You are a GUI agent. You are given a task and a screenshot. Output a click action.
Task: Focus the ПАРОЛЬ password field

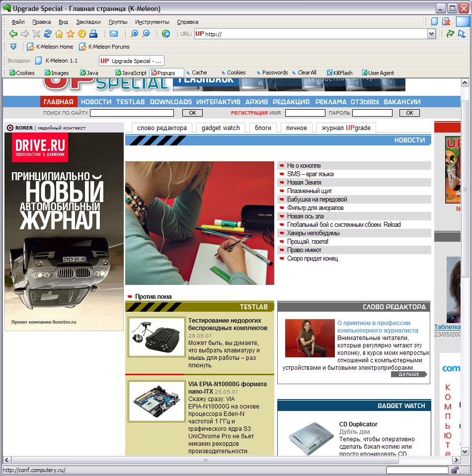coord(372,113)
